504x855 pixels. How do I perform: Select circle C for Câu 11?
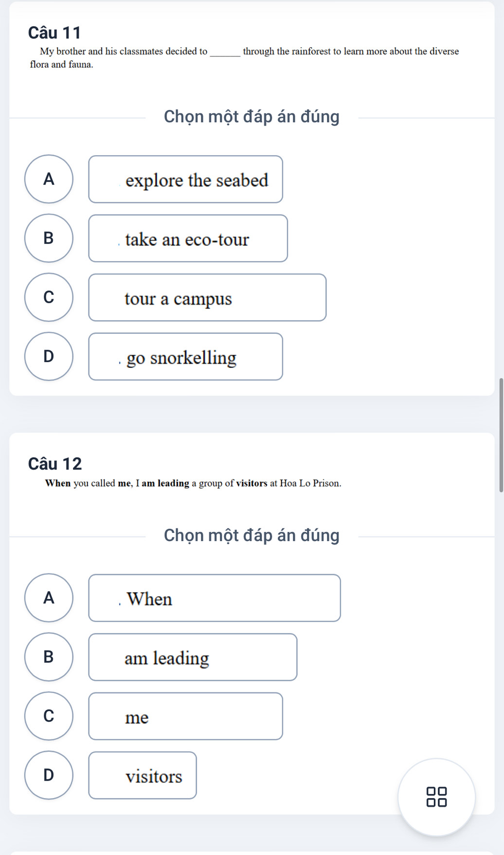49,297
